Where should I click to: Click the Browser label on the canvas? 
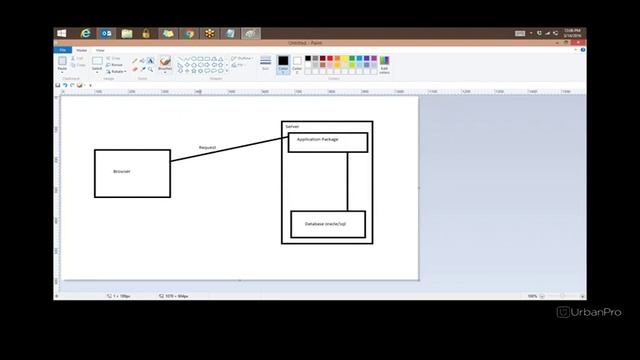coord(122,171)
